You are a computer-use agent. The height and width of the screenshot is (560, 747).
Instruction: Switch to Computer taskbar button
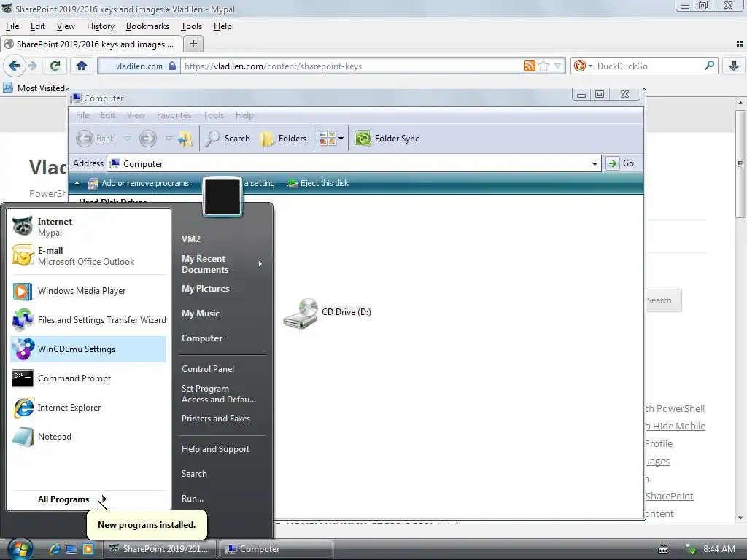point(276,549)
